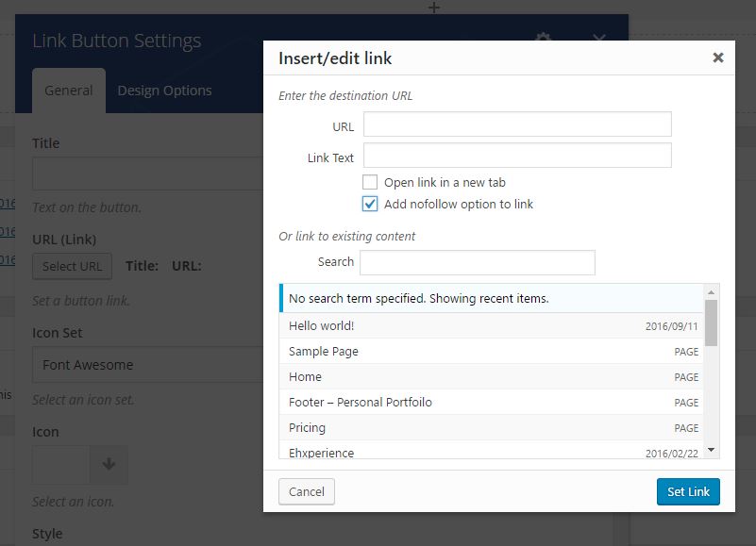Select the General tab
Image resolution: width=756 pixels, height=546 pixels.
tap(69, 91)
